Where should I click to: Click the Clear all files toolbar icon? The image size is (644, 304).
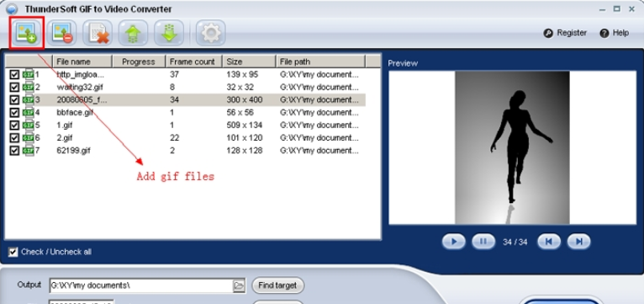(x=98, y=33)
